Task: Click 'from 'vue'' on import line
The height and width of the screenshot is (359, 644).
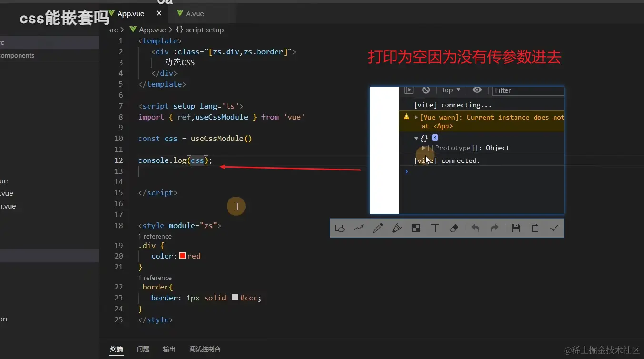Action: 283,117
